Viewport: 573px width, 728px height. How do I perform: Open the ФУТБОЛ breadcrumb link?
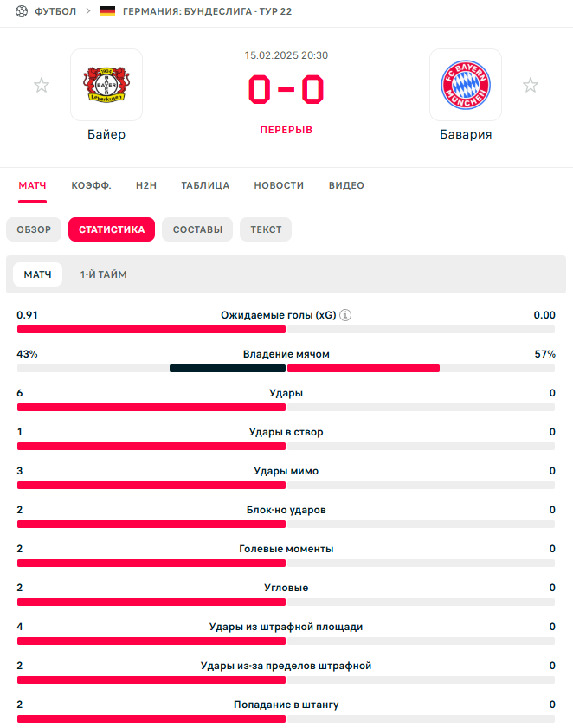[55, 11]
